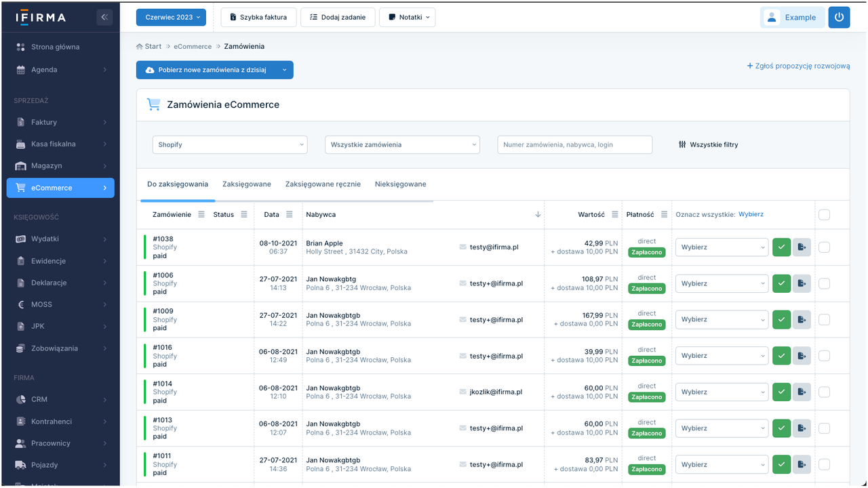Click the CRM pie chart icon
The width and height of the screenshot is (868, 488).
20,400
